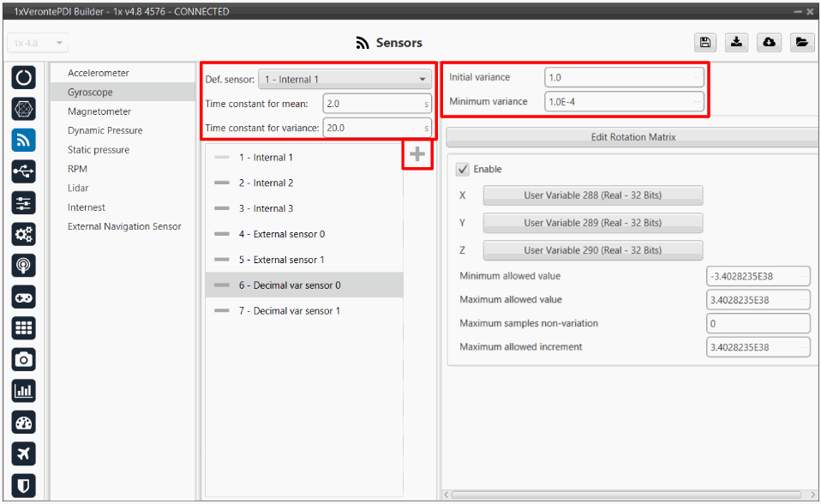Click the download/import icon in top toolbar

(736, 43)
